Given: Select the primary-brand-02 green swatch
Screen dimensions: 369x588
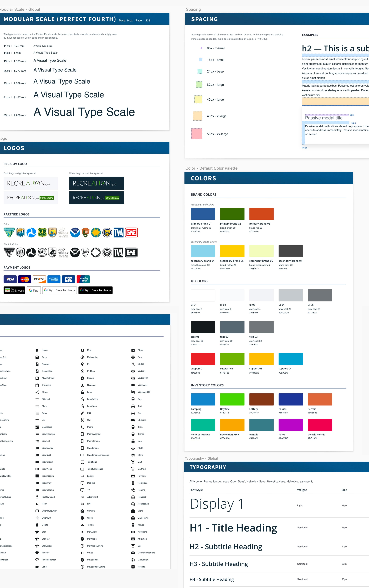Looking at the screenshot, I should (232, 214).
